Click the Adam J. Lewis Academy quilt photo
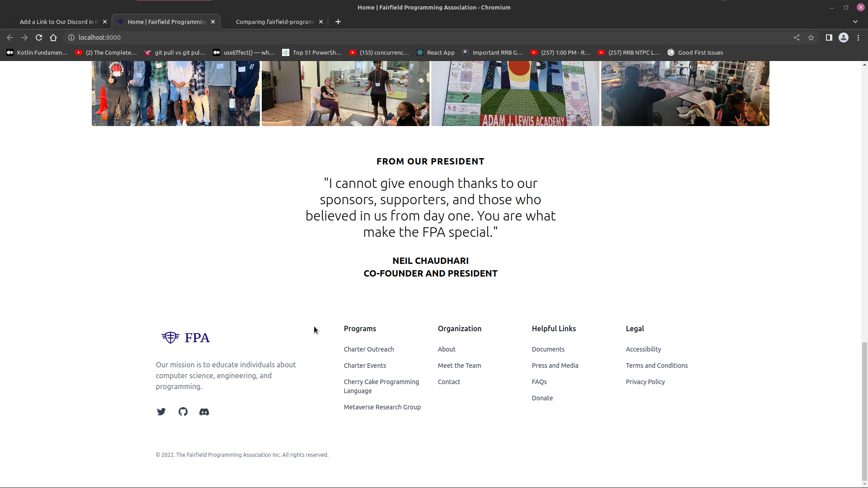868x488 pixels. (515, 94)
